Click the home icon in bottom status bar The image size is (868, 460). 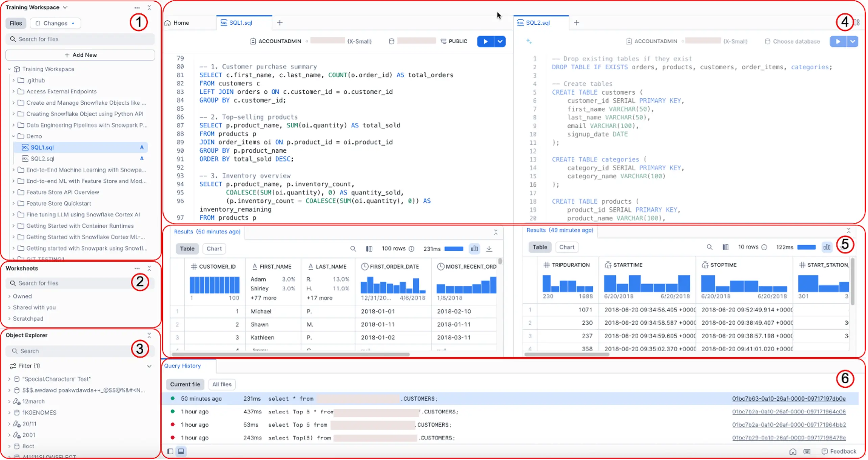coord(793,452)
